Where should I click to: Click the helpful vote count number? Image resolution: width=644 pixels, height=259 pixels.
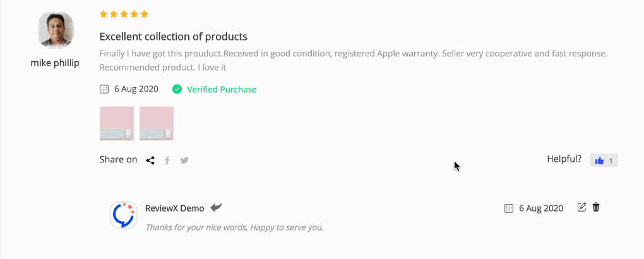coord(611,161)
